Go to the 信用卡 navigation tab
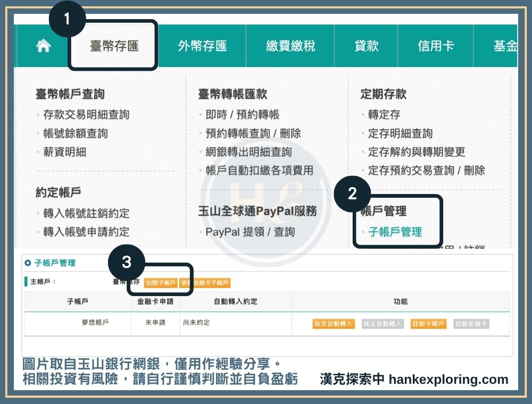532x404 pixels. click(x=436, y=46)
